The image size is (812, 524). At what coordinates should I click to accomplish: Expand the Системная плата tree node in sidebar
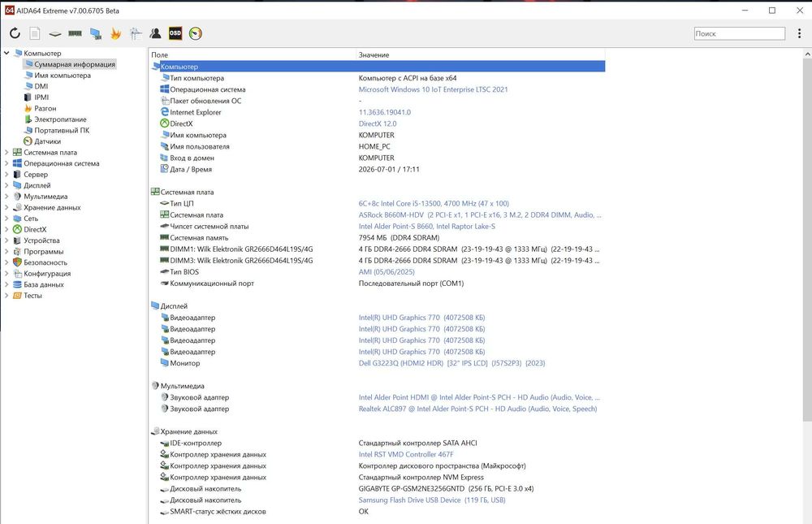(x=6, y=153)
